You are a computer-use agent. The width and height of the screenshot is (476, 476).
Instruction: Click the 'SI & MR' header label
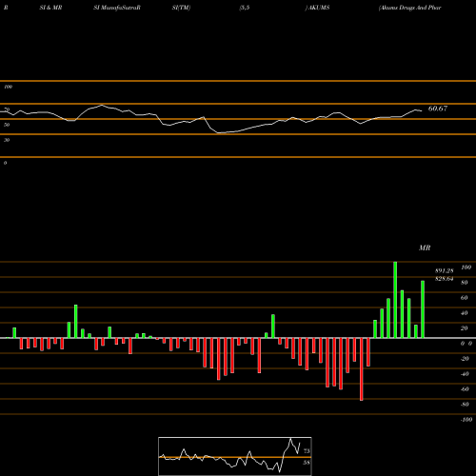[x=50, y=8]
